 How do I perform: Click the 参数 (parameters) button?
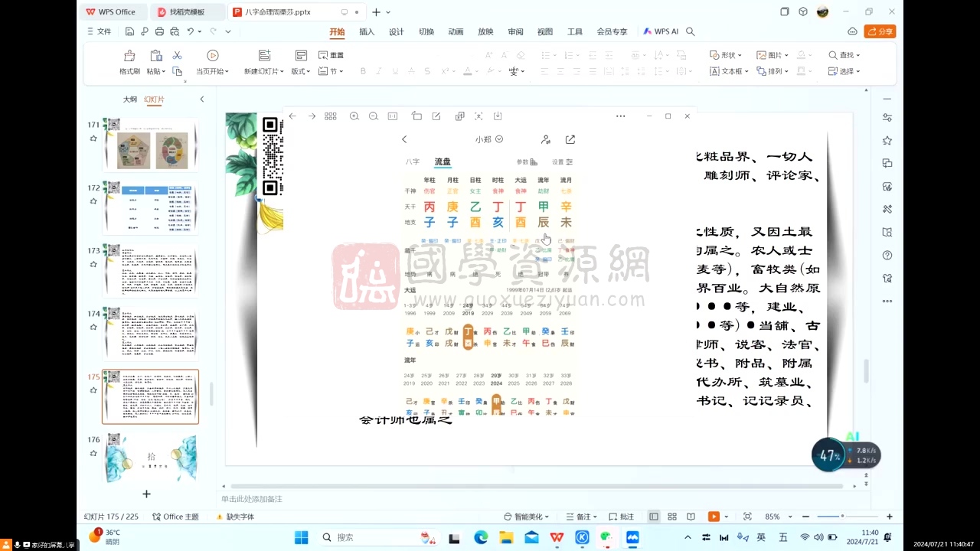coord(527,162)
